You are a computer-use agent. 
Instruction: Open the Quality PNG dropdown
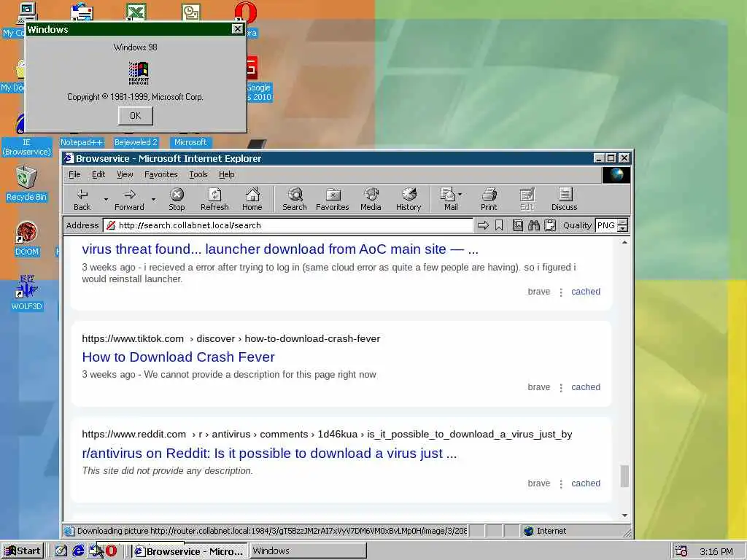coord(623,225)
